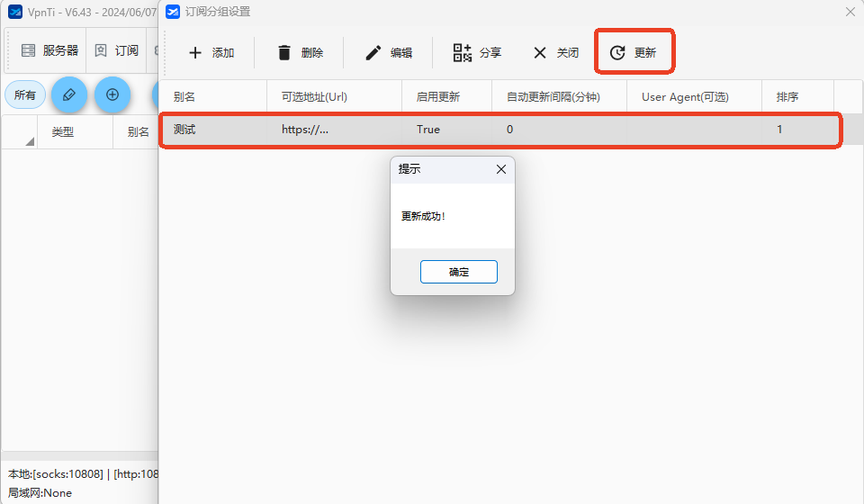Image resolution: width=864 pixels, height=504 pixels.
Task: Click the server list icon beside 服务器
Action: [x=28, y=50]
